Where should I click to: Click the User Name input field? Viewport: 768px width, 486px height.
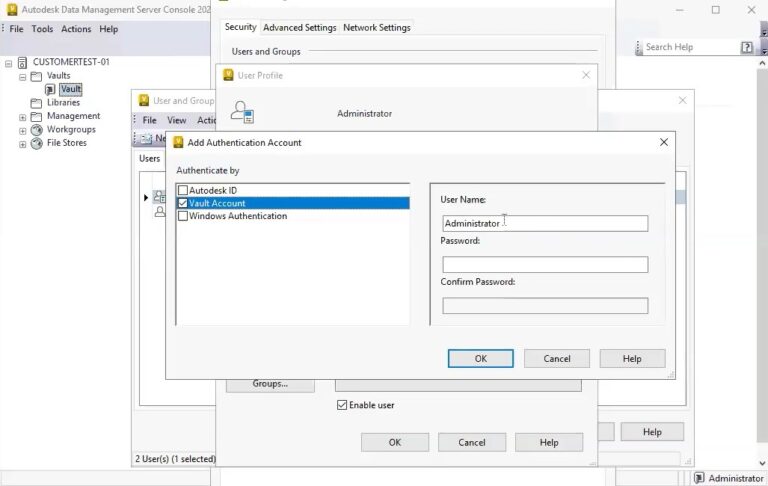point(545,223)
